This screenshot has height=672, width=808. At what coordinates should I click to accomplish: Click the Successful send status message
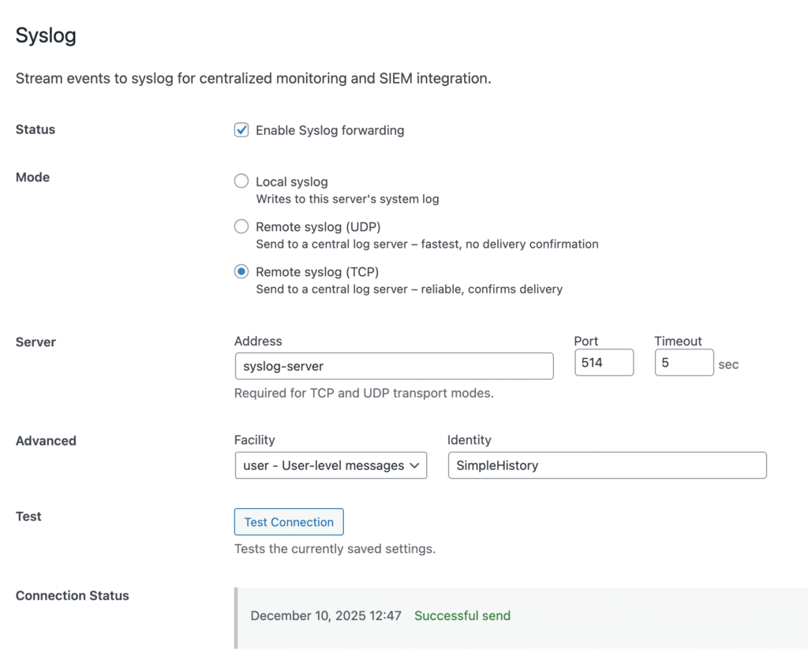(462, 616)
